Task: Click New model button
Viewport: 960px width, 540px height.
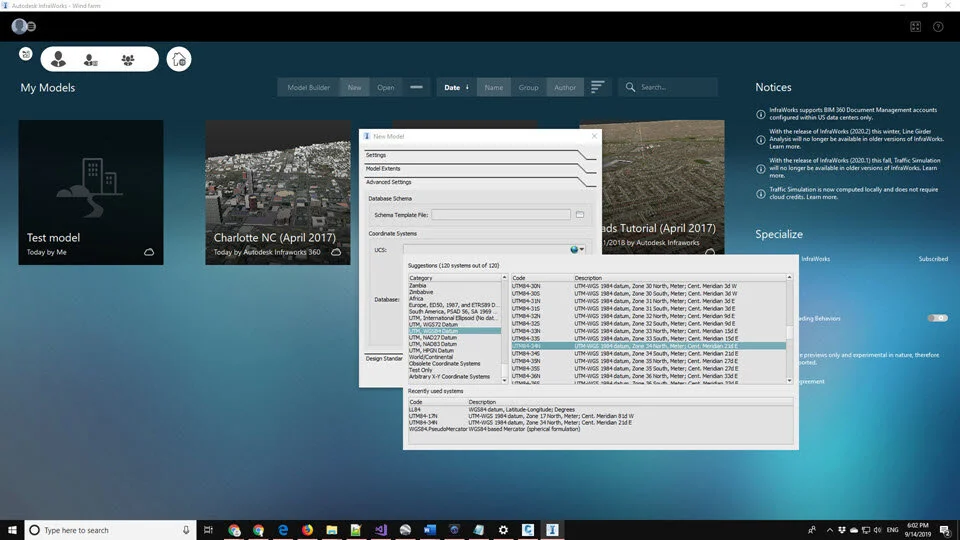Action: coord(354,88)
